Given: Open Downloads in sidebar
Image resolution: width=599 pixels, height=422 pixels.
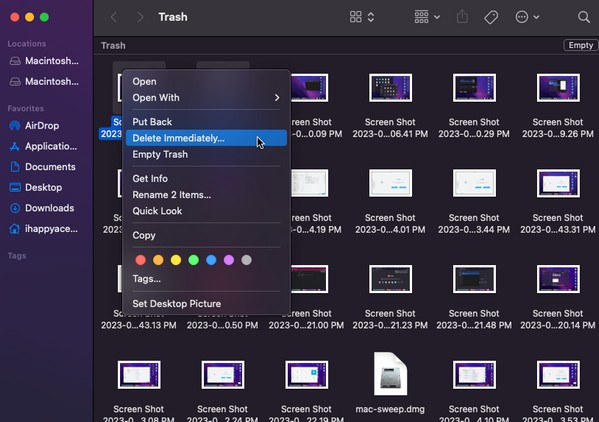Looking at the screenshot, I should [42, 208].
